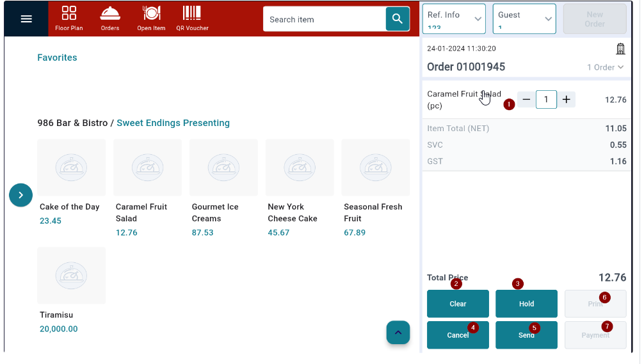Click the 986 Bar & Bistro breadcrumb
Image resolution: width=644 pixels, height=364 pixels.
[x=72, y=123]
